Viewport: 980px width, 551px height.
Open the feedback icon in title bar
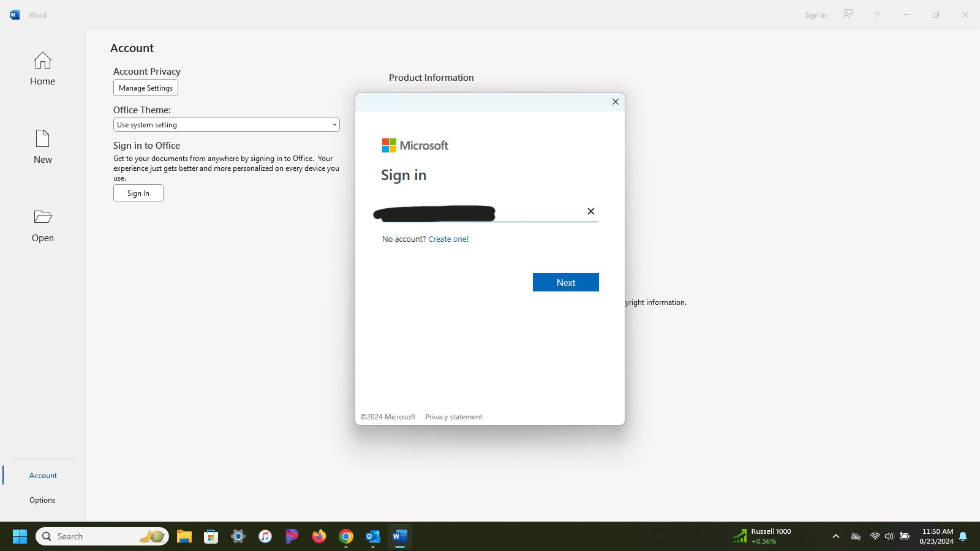pyautogui.click(x=848, y=14)
